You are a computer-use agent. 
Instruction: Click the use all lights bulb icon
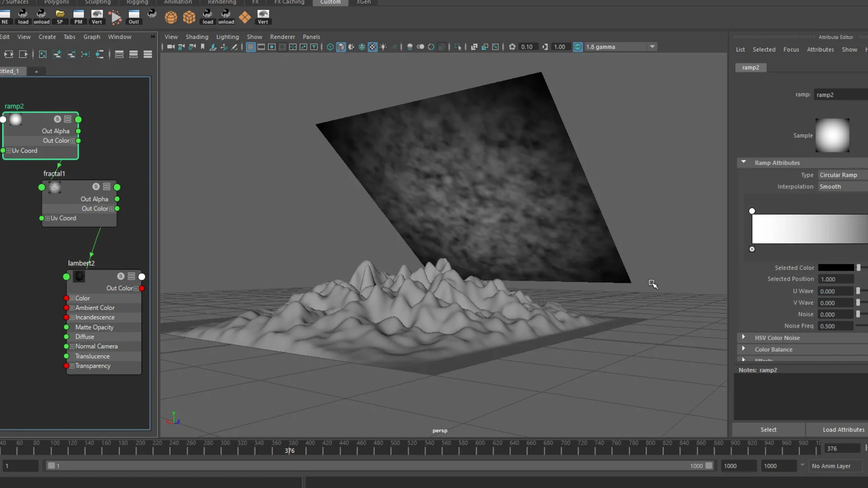coord(383,47)
